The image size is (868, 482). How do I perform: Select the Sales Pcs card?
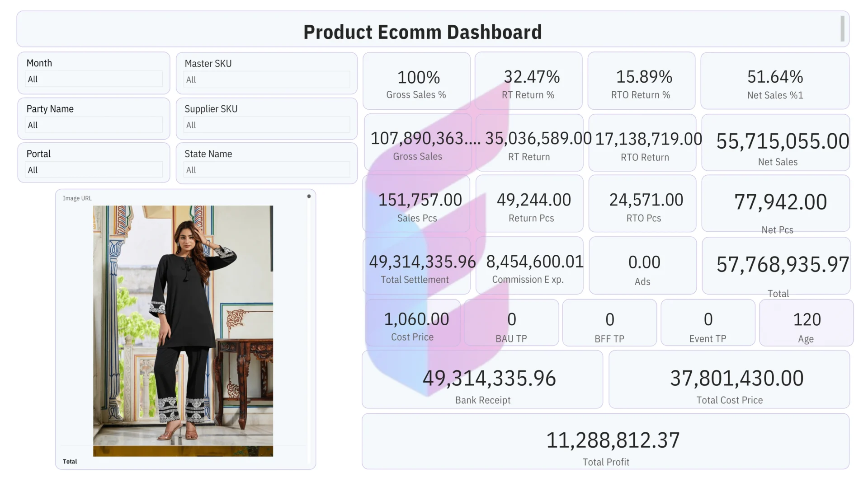(x=416, y=204)
